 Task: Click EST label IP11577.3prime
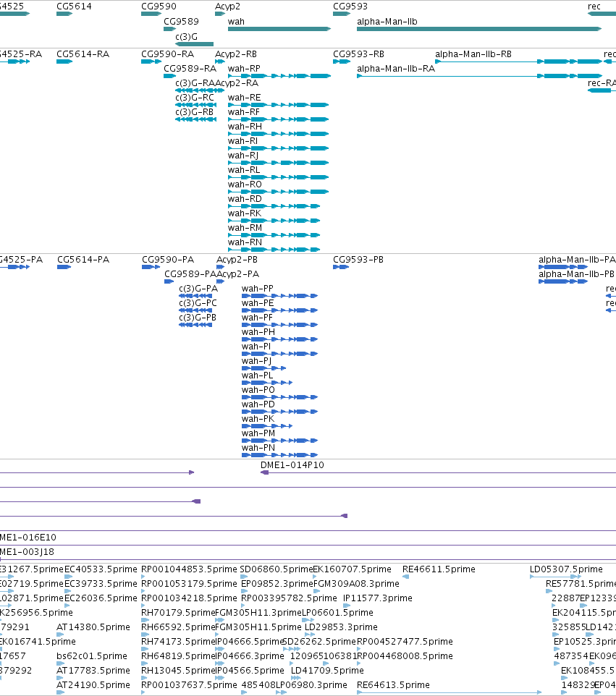pyautogui.click(x=378, y=598)
